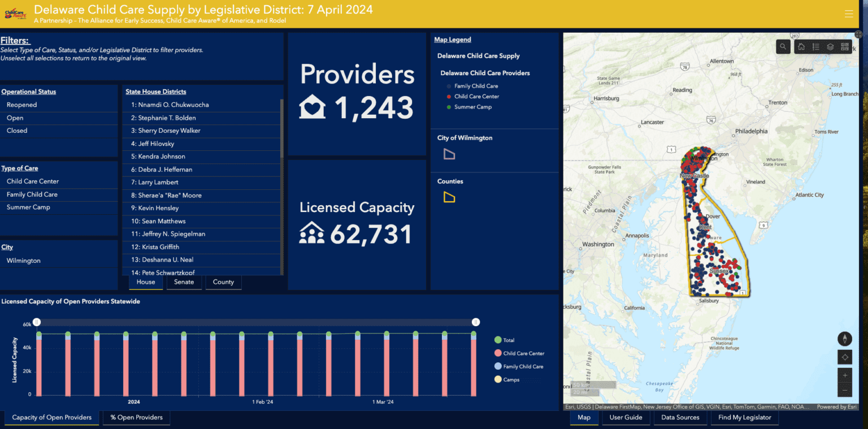Screen dimensions: 868x429
Task: Toggle Child Care Center in chart legend
Action: [x=519, y=353]
